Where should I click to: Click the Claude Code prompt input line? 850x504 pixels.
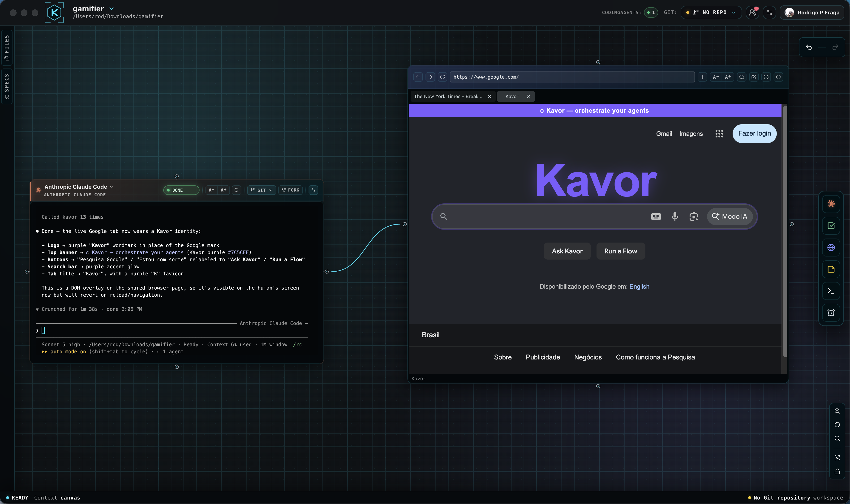[172, 330]
